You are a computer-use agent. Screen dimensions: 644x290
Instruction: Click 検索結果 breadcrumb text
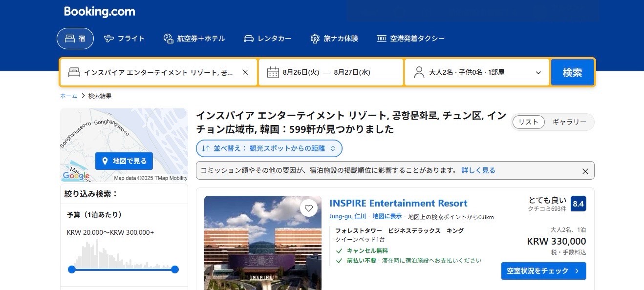(100, 96)
